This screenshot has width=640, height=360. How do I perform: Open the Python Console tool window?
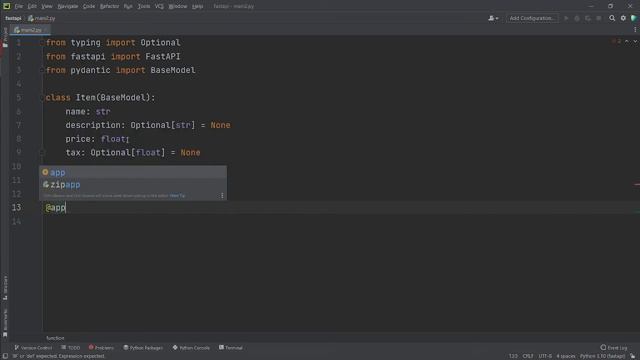[x=191, y=348]
